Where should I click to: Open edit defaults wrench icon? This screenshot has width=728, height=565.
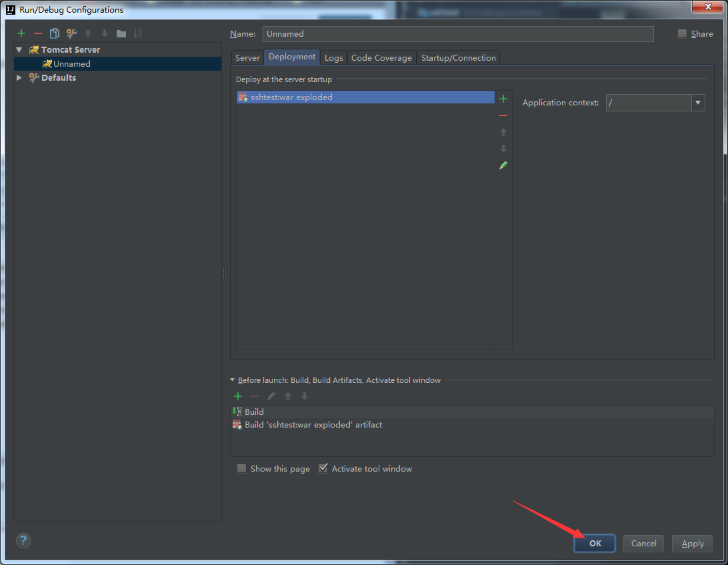pyautogui.click(x=71, y=33)
